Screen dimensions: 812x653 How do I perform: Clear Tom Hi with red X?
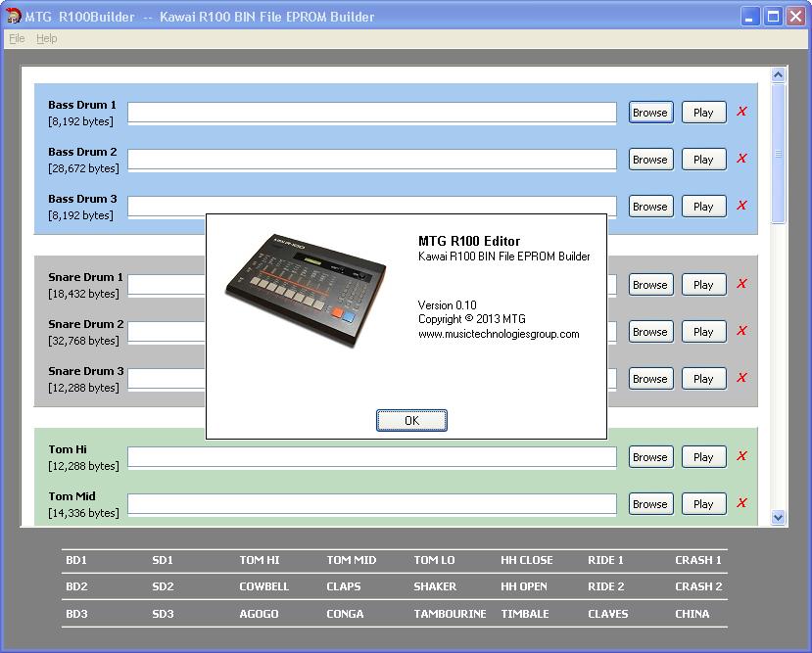[x=741, y=456]
